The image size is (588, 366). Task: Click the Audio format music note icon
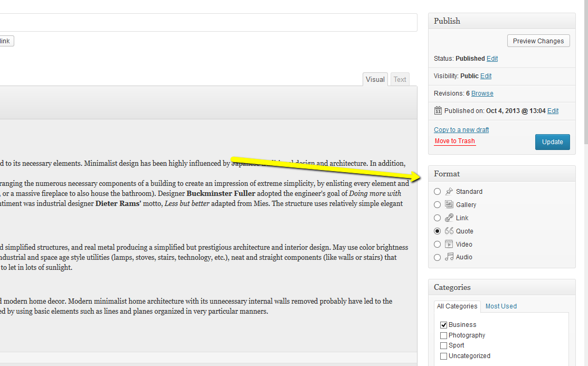449,257
